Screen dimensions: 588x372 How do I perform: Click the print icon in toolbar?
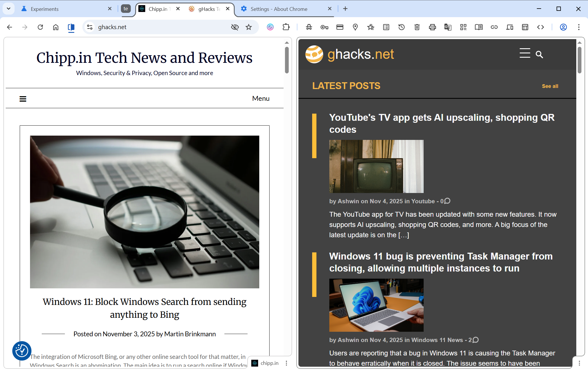(432, 27)
